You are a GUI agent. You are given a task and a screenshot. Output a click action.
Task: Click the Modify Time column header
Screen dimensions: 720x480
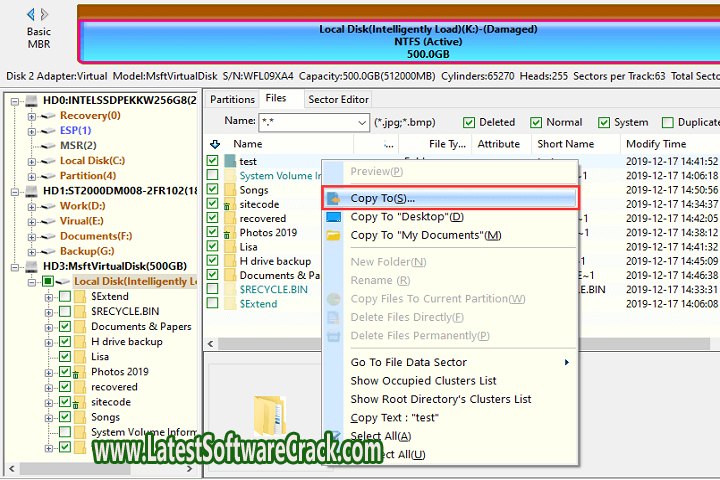[x=655, y=144]
